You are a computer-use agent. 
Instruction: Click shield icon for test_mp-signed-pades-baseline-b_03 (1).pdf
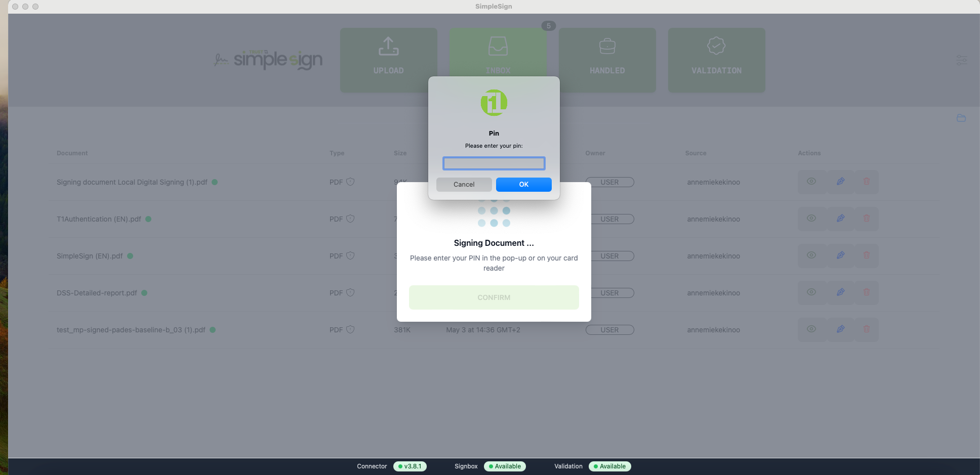pyautogui.click(x=350, y=329)
